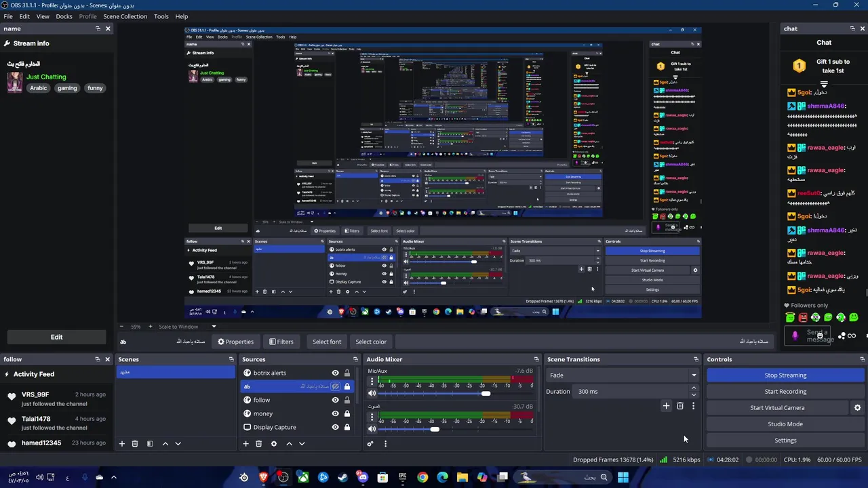
Task: Expand hidden system tray icons chevron
Action: (113, 477)
